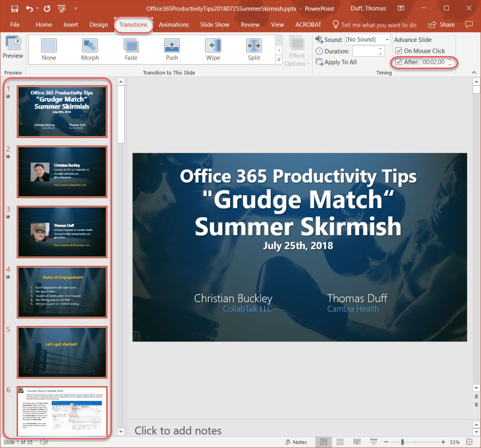Screen dimensions: 481x448
Task: Toggle the Notes pane
Action: pyautogui.click(x=296, y=442)
